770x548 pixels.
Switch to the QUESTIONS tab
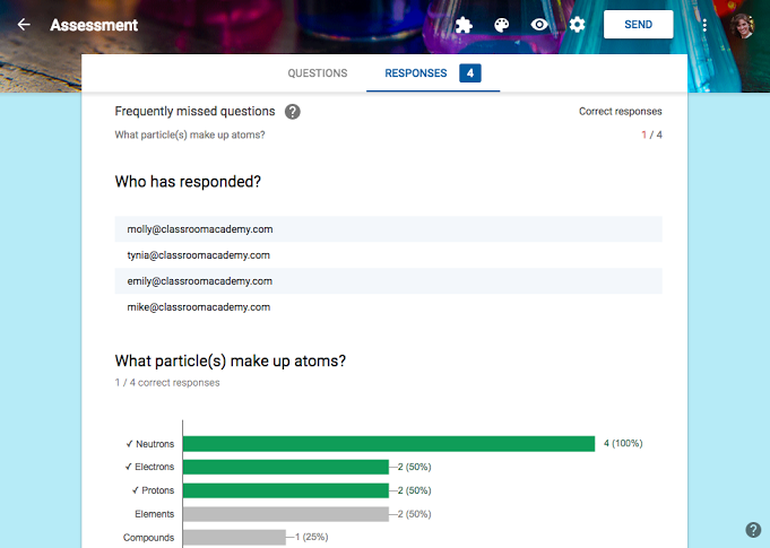point(317,73)
